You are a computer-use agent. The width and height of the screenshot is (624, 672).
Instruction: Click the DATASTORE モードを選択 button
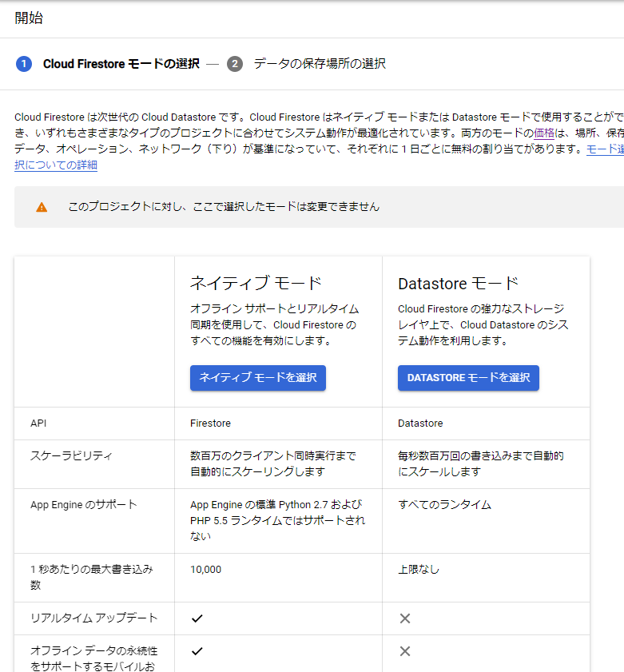468,378
